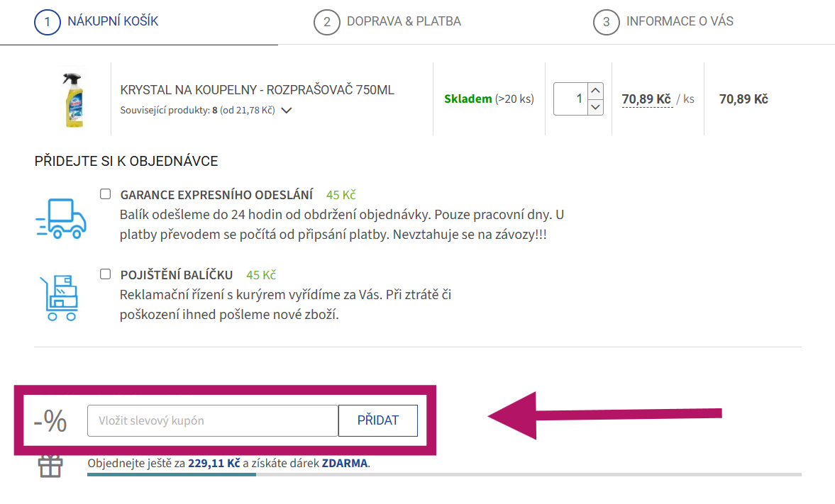Increase product quantity with up arrow

pos(596,91)
